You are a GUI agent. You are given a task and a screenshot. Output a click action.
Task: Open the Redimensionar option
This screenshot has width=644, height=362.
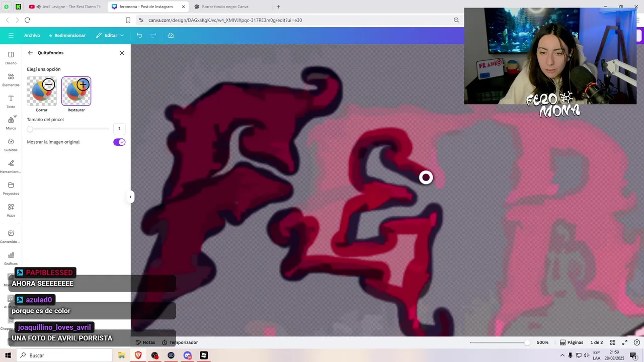click(67, 36)
